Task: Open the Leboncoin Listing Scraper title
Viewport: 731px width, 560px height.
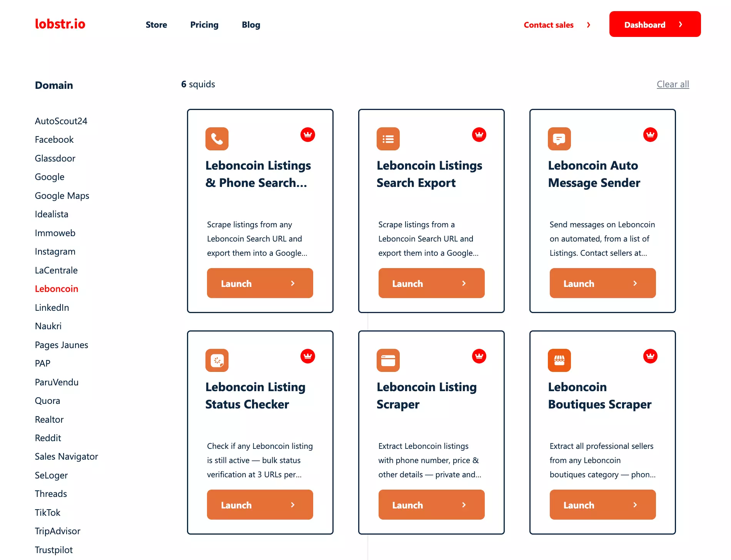Action: click(427, 396)
